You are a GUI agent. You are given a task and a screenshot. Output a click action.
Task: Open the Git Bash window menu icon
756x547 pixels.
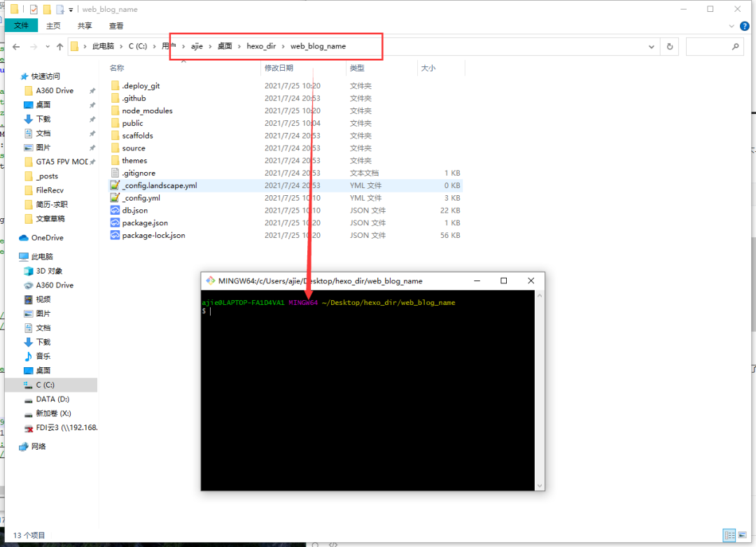click(x=210, y=281)
